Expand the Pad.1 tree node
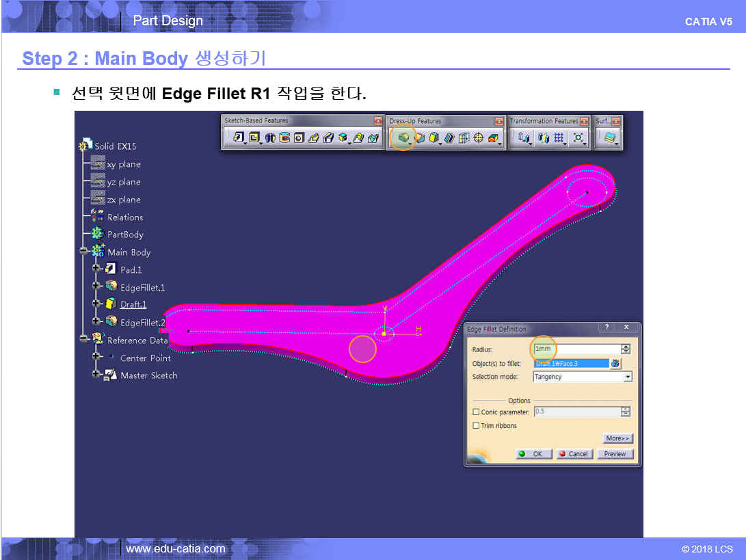 click(x=96, y=268)
